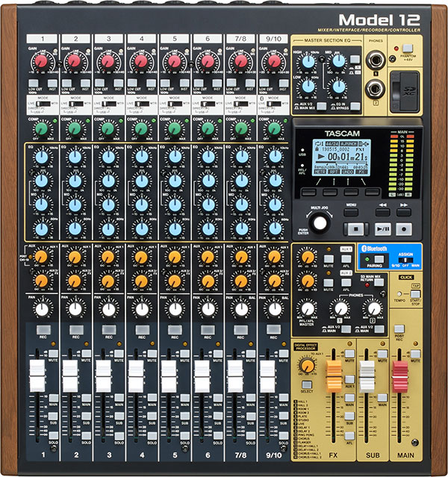448x477 pixels.
Task: Touch the AUX 2/FX knob on channel 9/10
Action: pos(275,281)
